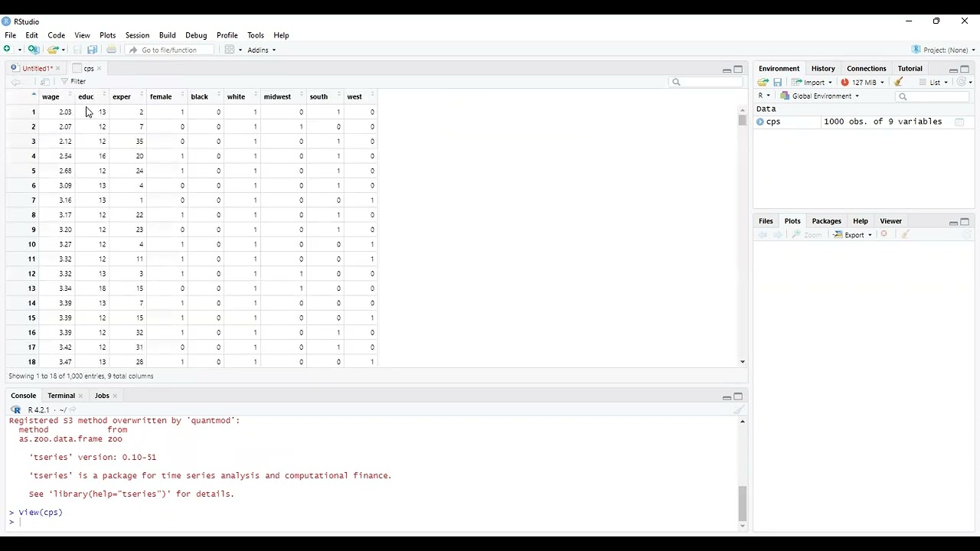
Task: Open the workspace panes layout icon
Action: click(230, 50)
